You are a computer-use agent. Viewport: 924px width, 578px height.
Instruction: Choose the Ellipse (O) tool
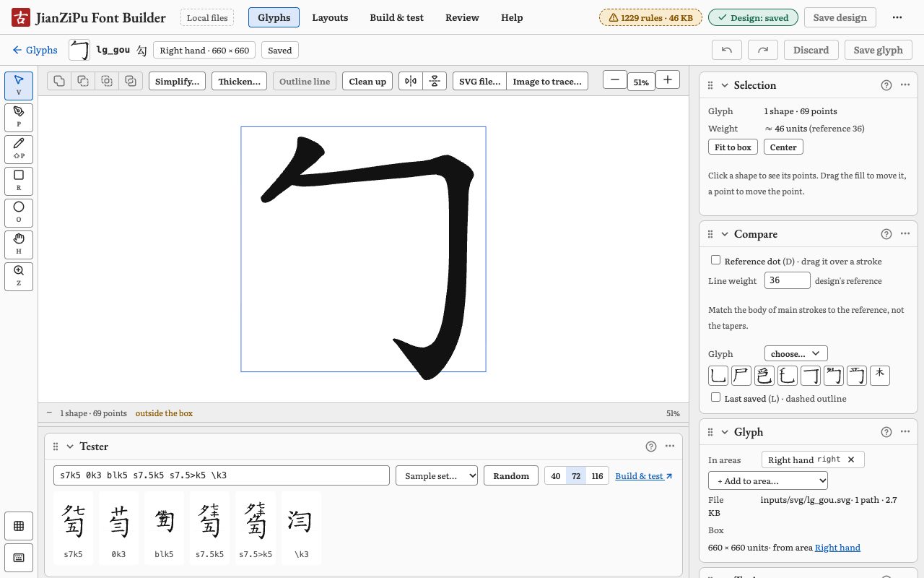point(19,213)
